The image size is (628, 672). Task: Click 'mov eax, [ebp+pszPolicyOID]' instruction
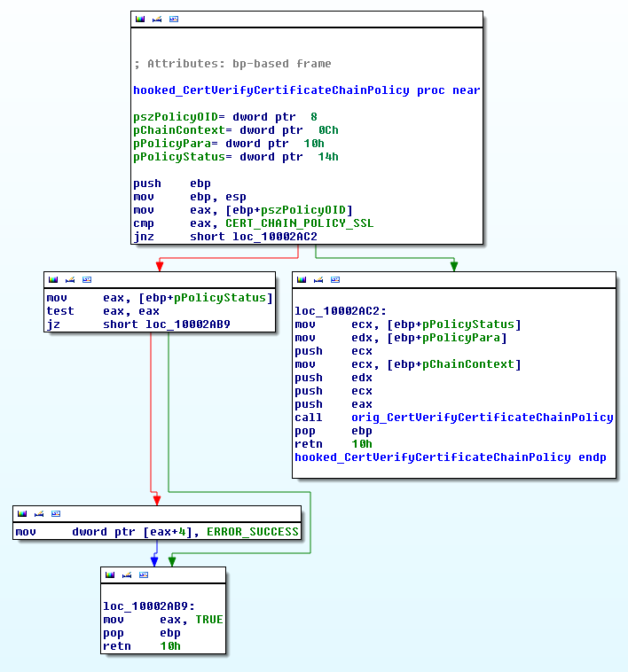pyautogui.click(x=243, y=210)
